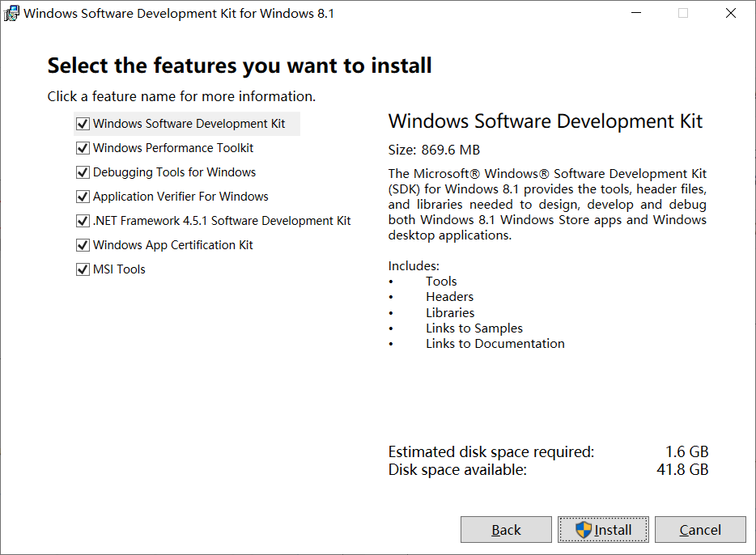Click the Windows Software Development Kit feature name
This screenshot has height=555, width=756.
tap(189, 124)
